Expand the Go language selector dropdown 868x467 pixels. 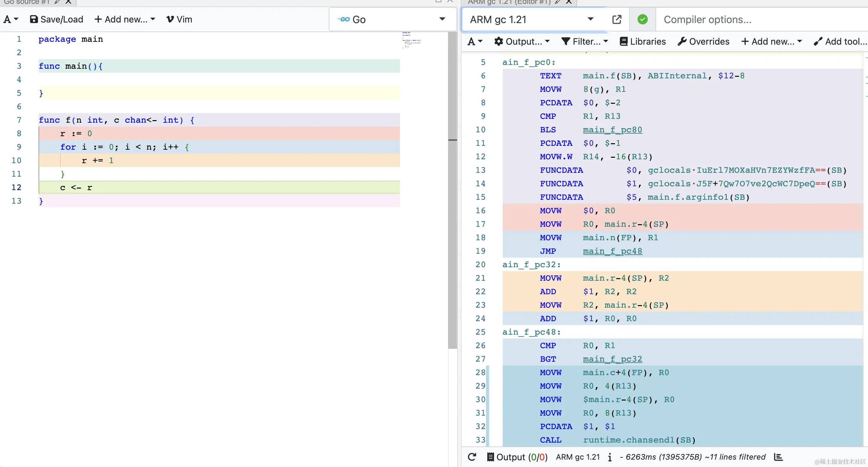point(442,19)
